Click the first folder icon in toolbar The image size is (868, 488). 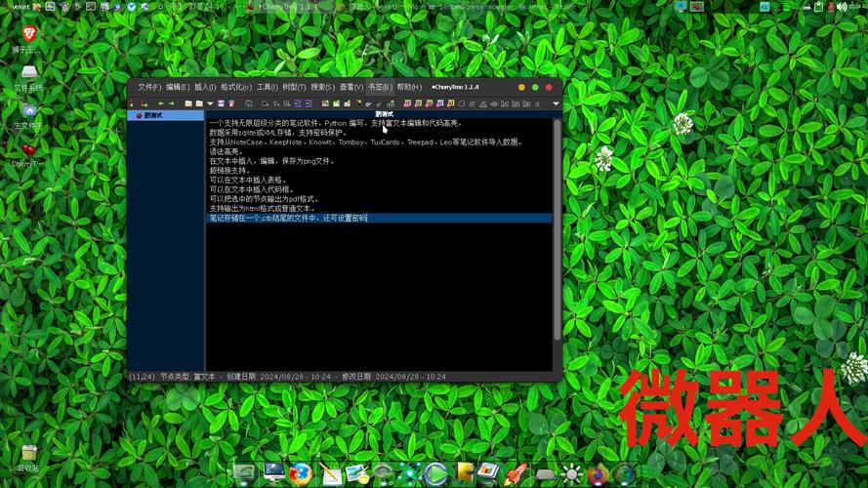pyautogui.click(x=188, y=103)
